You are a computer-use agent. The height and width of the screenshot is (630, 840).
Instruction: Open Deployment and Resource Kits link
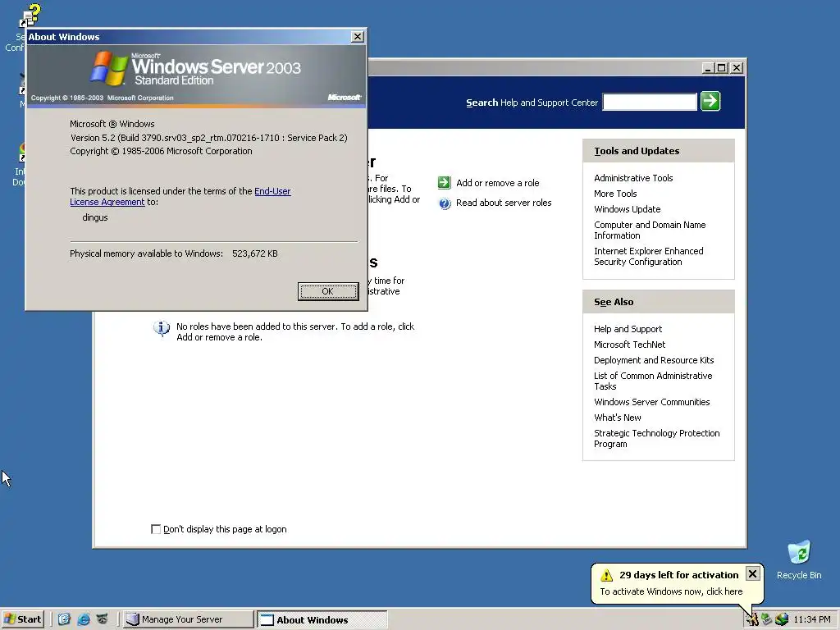(x=654, y=360)
